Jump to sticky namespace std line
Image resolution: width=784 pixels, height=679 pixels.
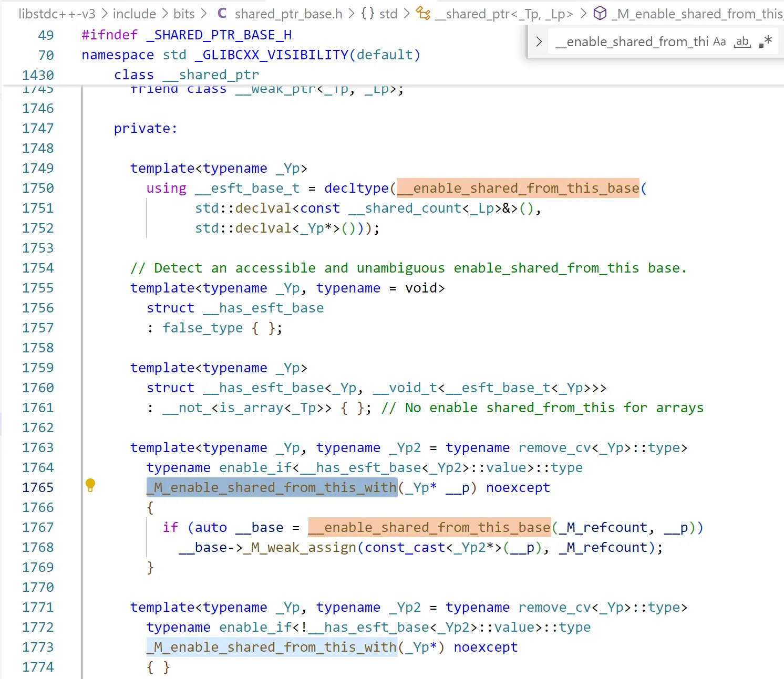tap(251, 55)
